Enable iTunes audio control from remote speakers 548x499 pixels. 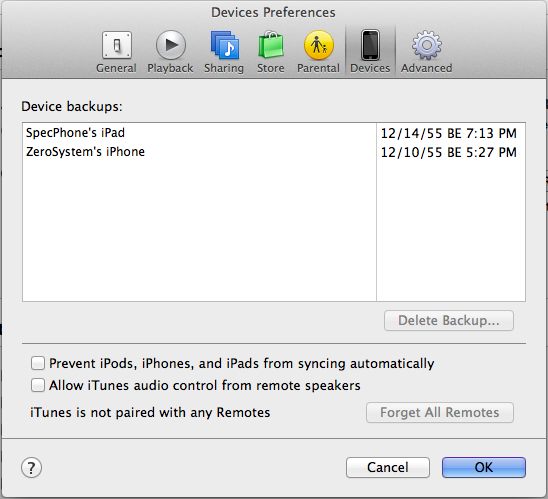38,385
